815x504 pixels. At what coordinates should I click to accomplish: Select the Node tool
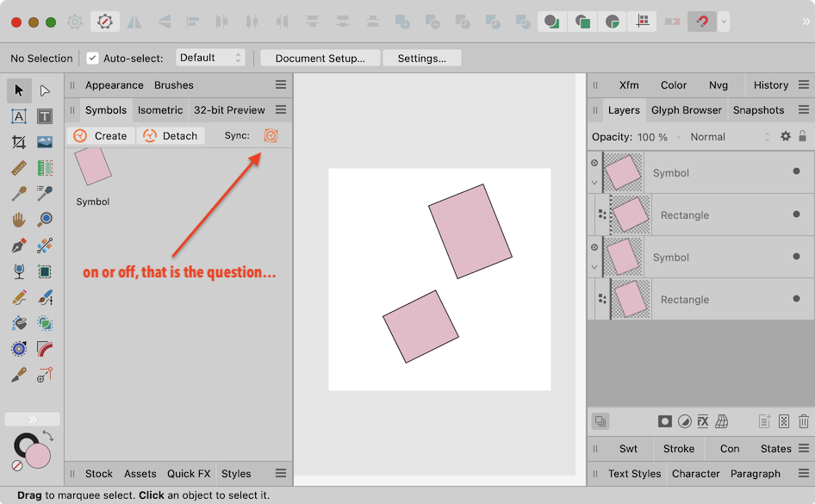tap(45, 90)
